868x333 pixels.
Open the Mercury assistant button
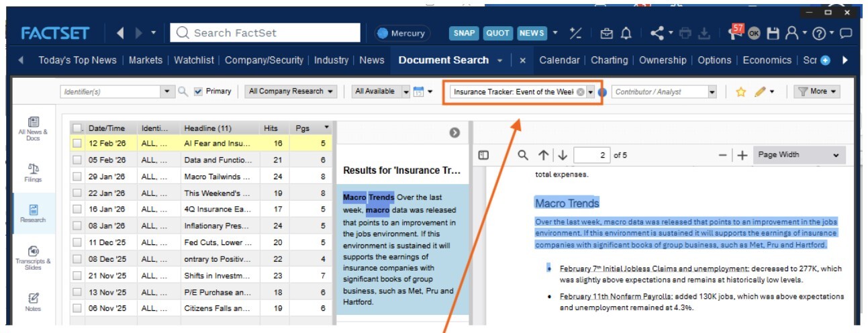401,33
